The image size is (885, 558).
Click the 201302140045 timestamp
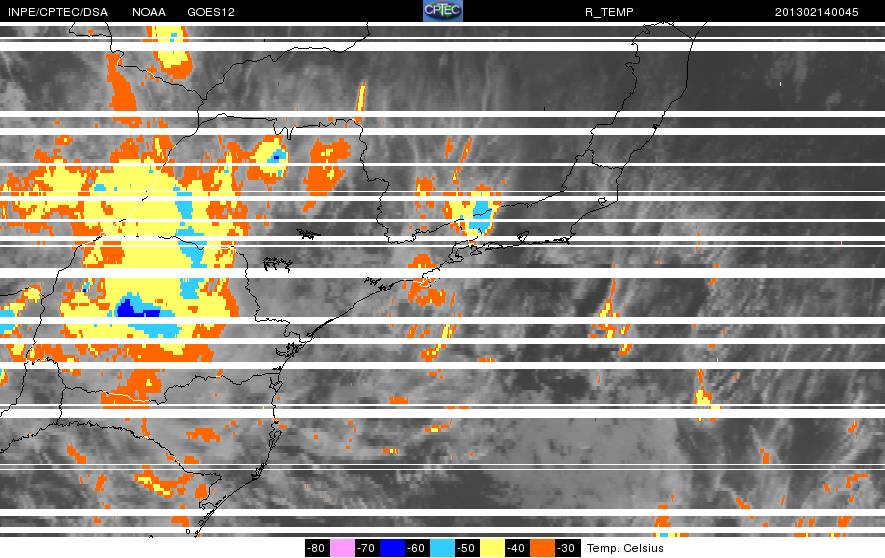point(817,12)
